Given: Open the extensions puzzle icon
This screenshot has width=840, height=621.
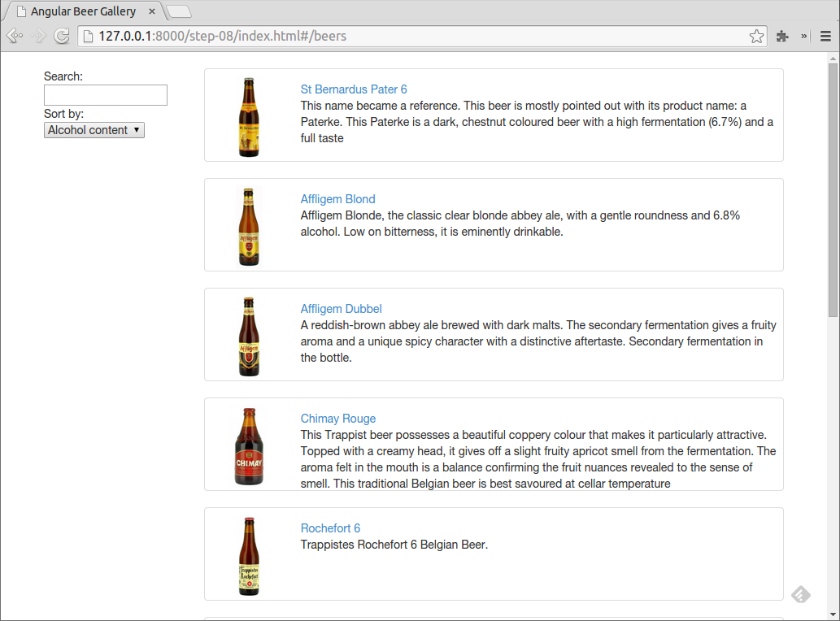Looking at the screenshot, I should 782,37.
